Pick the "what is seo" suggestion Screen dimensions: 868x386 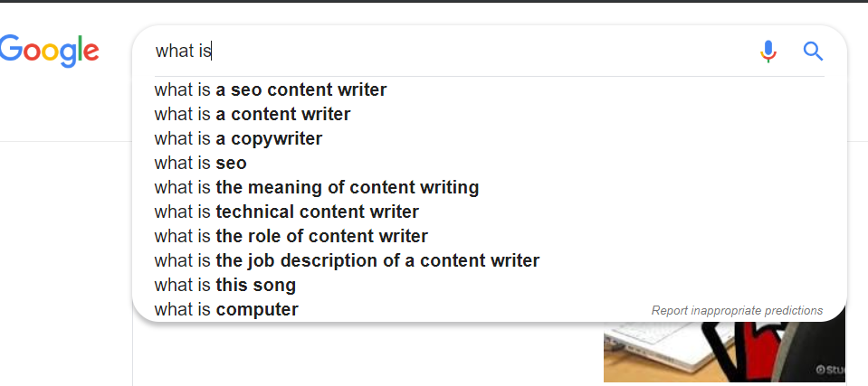click(x=200, y=164)
